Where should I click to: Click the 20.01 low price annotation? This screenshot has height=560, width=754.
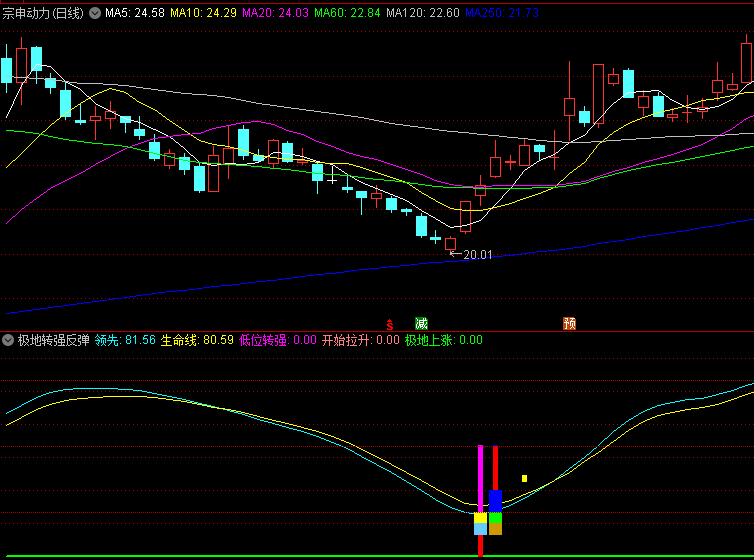(477, 255)
